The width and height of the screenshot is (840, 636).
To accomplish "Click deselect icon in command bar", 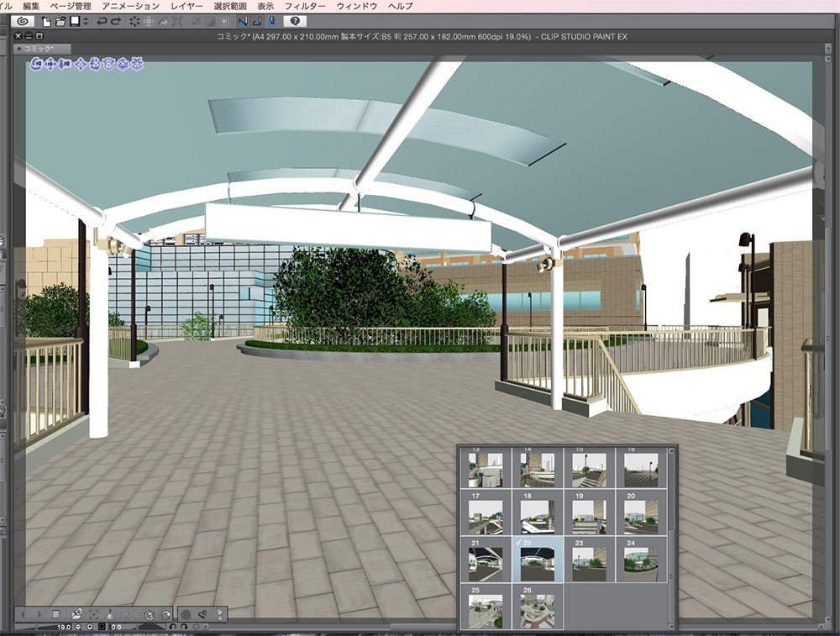I will click(x=197, y=22).
